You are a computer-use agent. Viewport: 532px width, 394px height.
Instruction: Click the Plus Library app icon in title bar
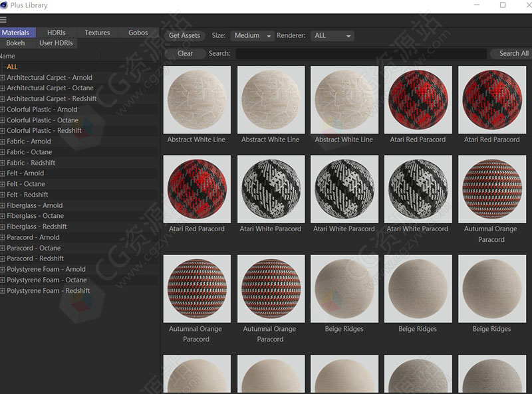click(4, 5)
